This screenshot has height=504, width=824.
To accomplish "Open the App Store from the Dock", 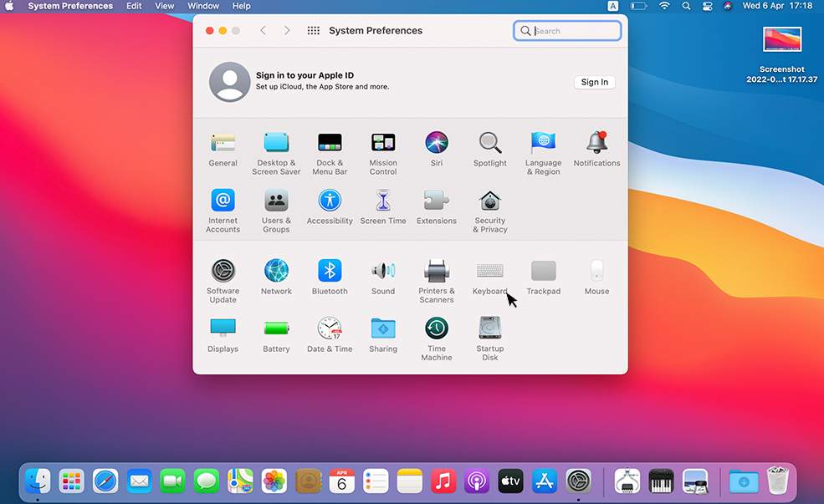I will pyautogui.click(x=545, y=481).
